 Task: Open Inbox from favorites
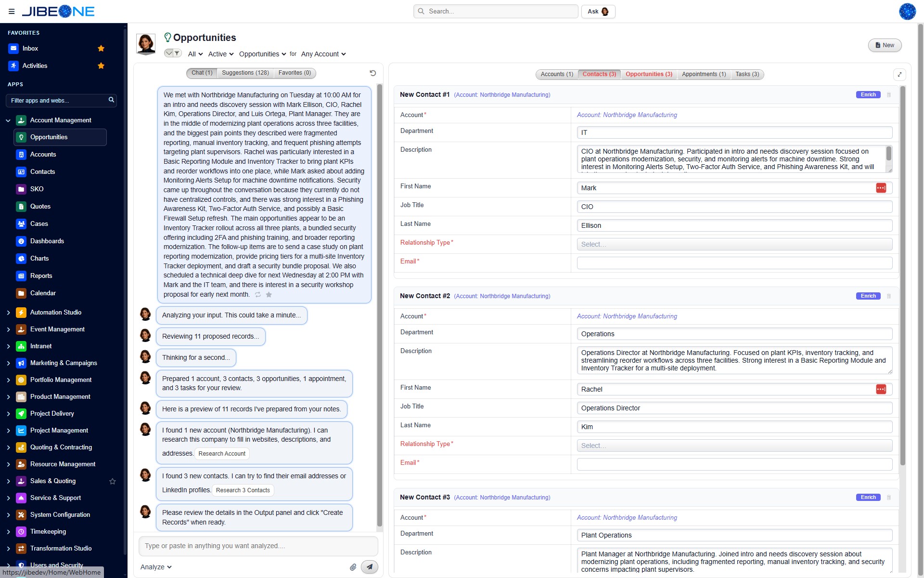30,48
